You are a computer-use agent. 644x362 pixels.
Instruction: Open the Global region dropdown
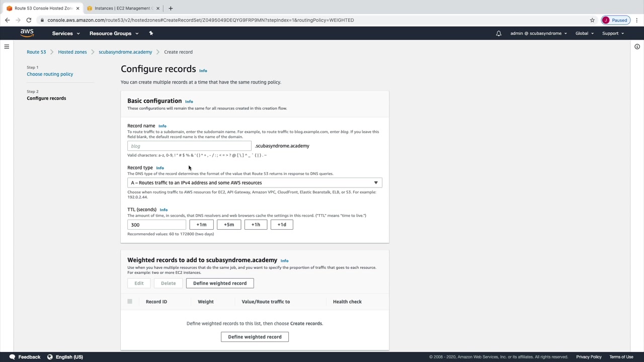tap(585, 33)
